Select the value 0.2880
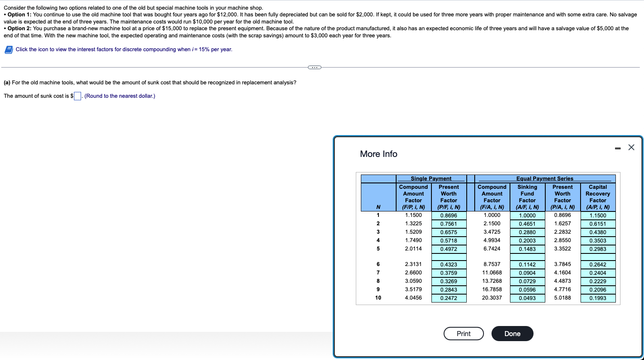Screen dimensions: 644x360 point(527,232)
